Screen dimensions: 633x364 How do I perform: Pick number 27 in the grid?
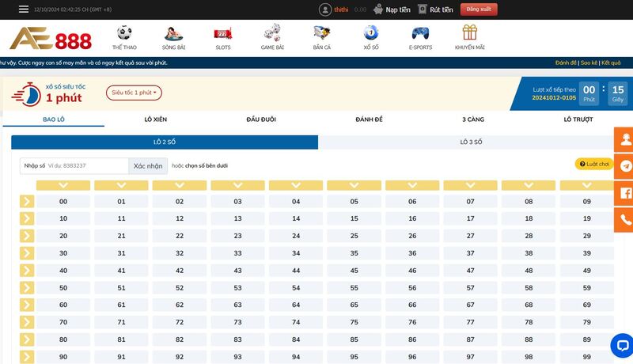(x=470, y=236)
